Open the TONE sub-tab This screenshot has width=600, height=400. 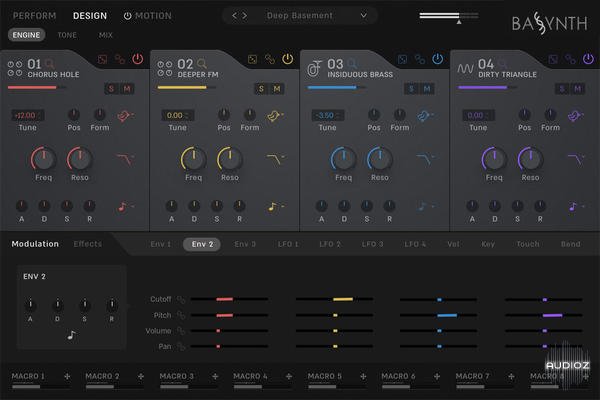[67, 35]
